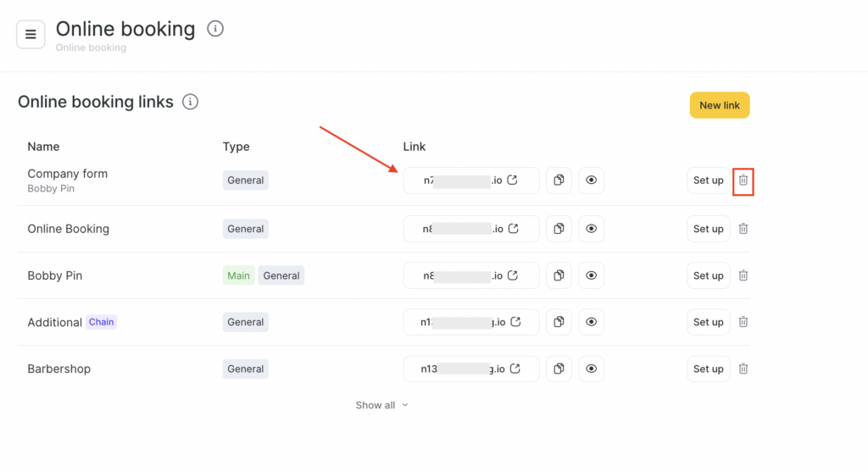The width and height of the screenshot is (868, 472).
Task: Expand the Show all links list
Action: pos(381,405)
